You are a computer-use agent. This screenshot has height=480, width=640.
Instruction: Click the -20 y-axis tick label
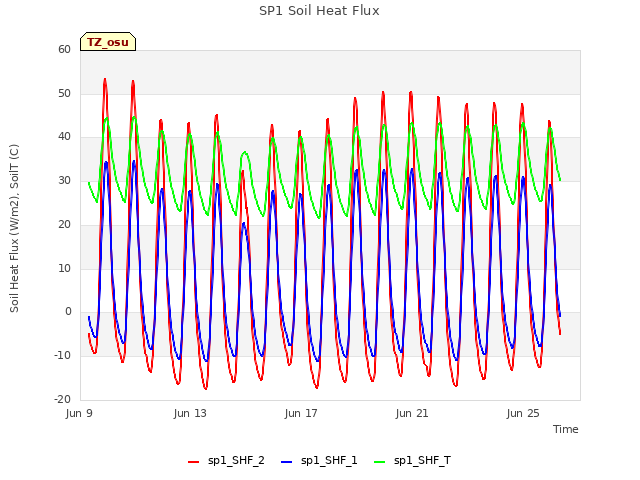pos(62,399)
